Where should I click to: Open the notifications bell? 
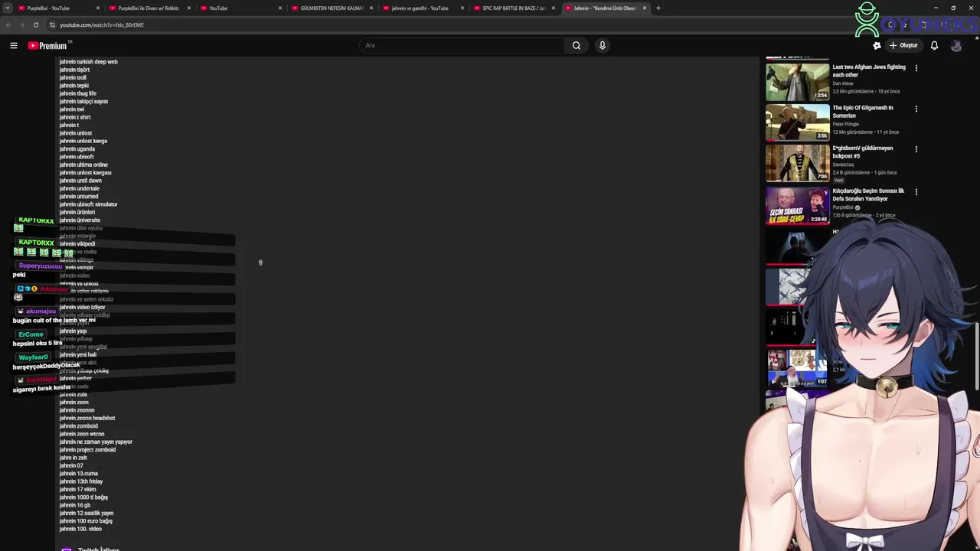pos(934,45)
